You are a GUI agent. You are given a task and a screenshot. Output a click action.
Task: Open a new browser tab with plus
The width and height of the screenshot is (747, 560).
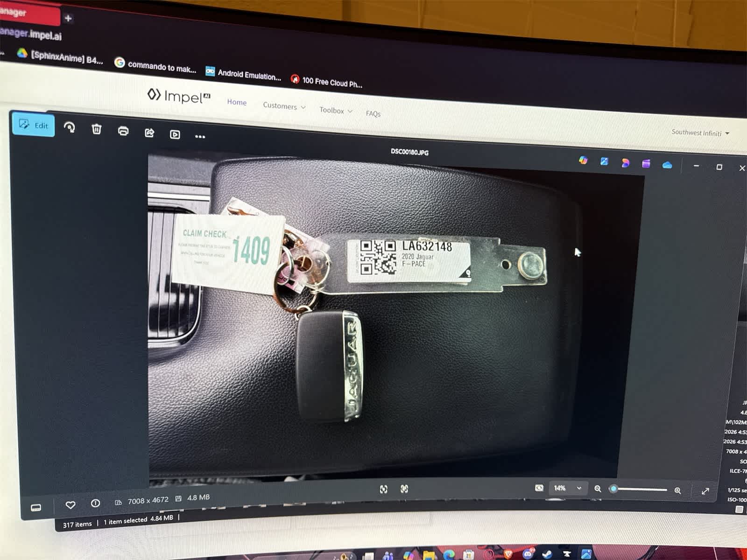(68, 18)
